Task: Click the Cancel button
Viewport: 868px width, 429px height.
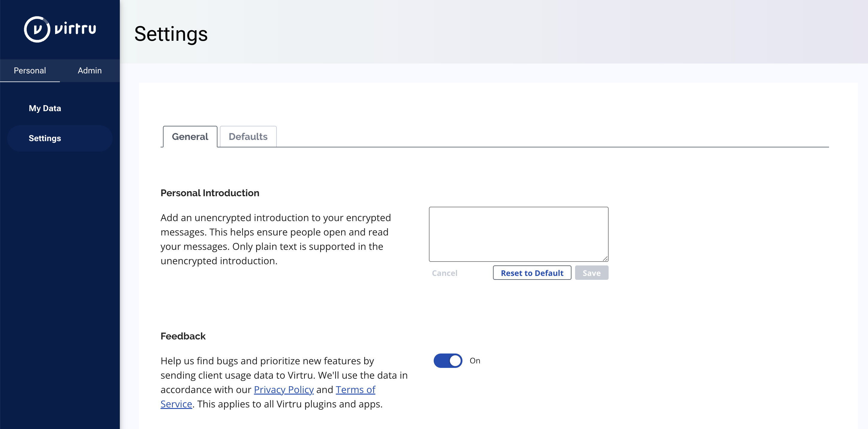Action: pos(444,273)
